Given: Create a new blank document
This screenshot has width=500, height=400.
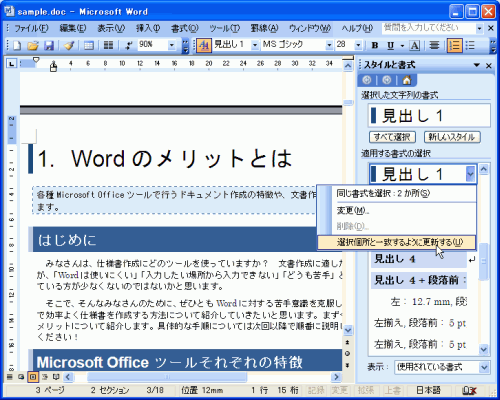Looking at the screenshot, I should (x=17, y=45).
